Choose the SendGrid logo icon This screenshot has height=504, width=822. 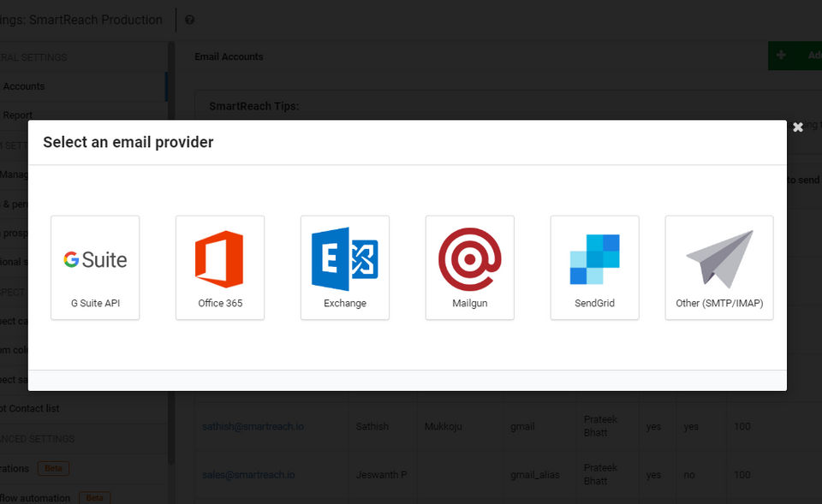(x=594, y=258)
